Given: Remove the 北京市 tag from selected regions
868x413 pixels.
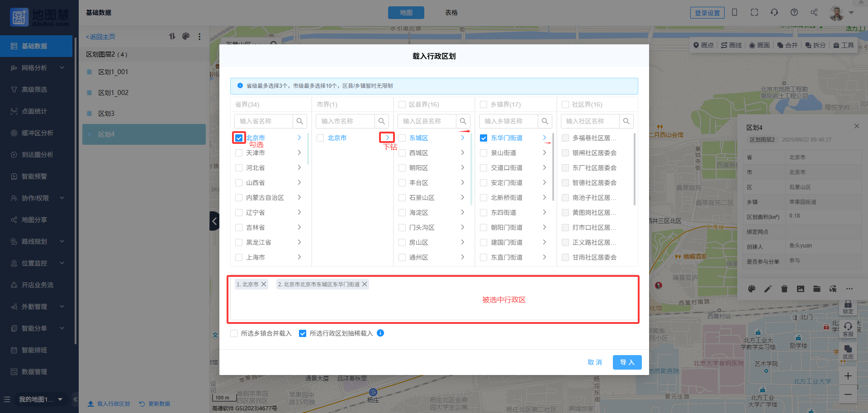Looking at the screenshot, I should coord(264,284).
